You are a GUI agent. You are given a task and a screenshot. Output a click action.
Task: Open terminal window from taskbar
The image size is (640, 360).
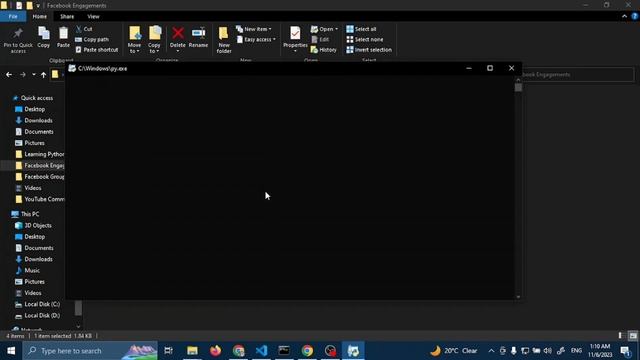284,351
